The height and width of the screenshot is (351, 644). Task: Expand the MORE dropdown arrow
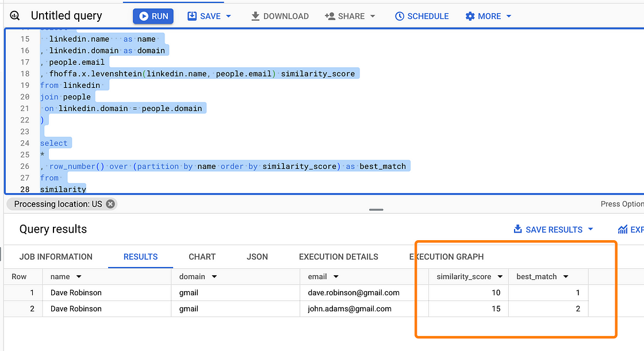[509, 16]
